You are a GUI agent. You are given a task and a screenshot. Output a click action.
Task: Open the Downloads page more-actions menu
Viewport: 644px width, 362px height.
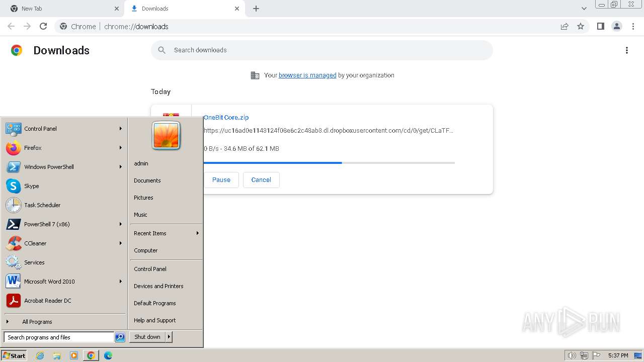(627, 50)
